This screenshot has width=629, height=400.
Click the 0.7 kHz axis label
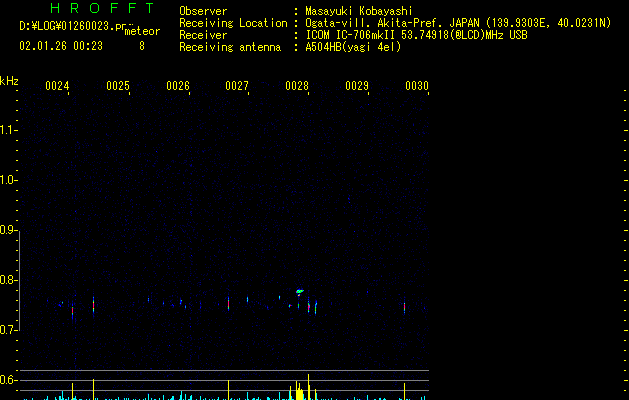(x=8, y=330)
